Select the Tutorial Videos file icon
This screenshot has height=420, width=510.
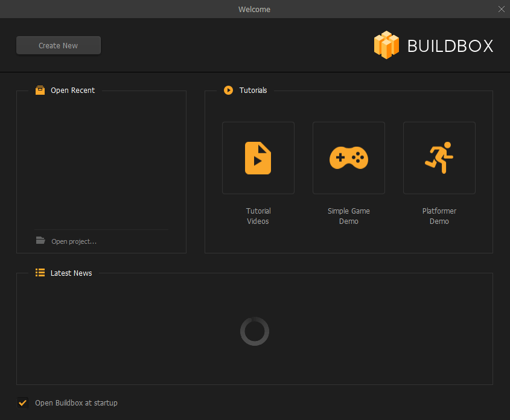[x=258, y=158]
